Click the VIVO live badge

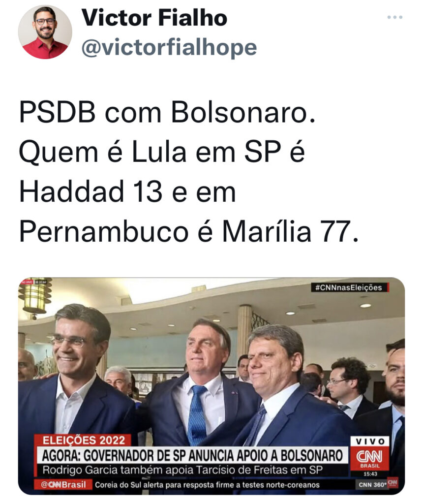click(x=370, y=441)
